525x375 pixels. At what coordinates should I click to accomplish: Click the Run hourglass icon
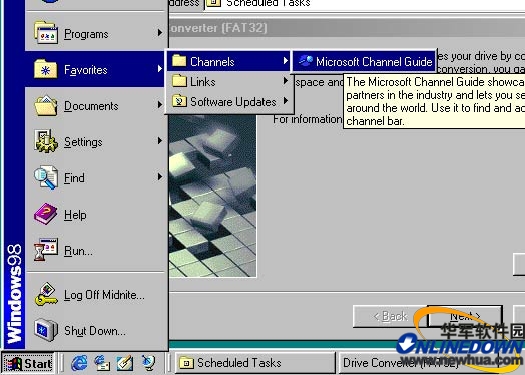pyautogui.click(x=46, y=250)
